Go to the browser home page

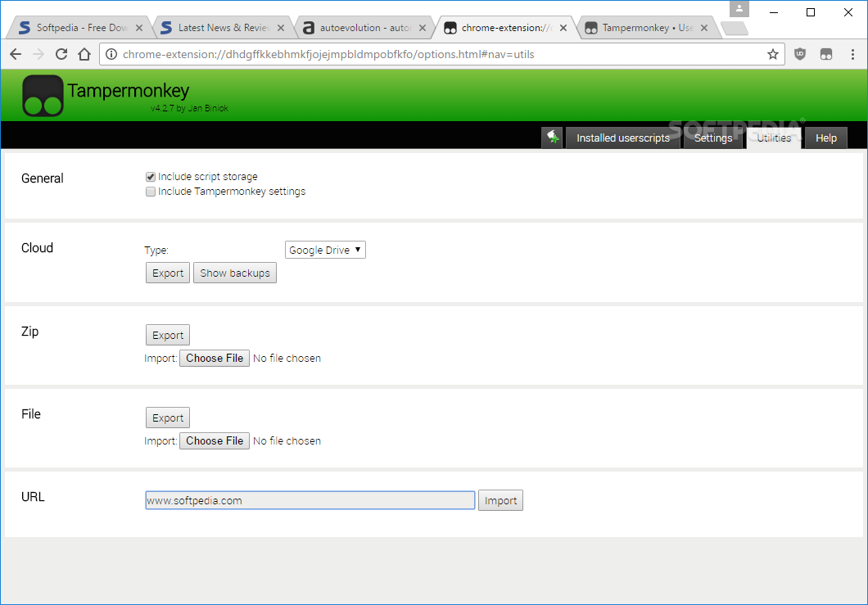[84, 54]
